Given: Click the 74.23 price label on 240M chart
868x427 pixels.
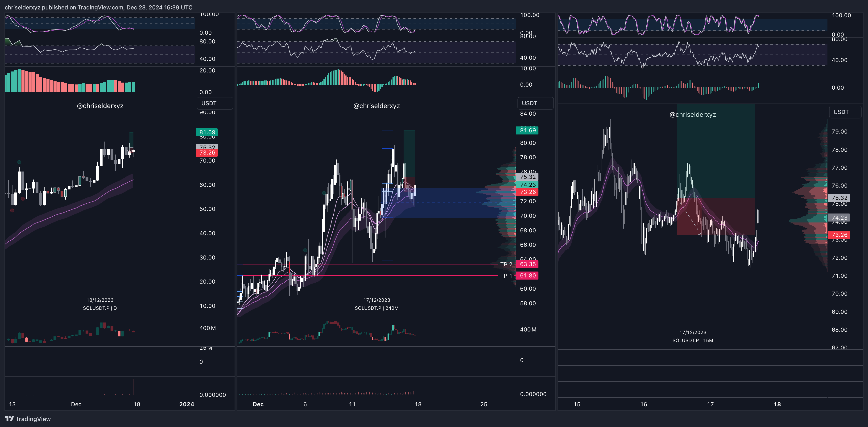Looking at the screenshot, I should 527,184.
